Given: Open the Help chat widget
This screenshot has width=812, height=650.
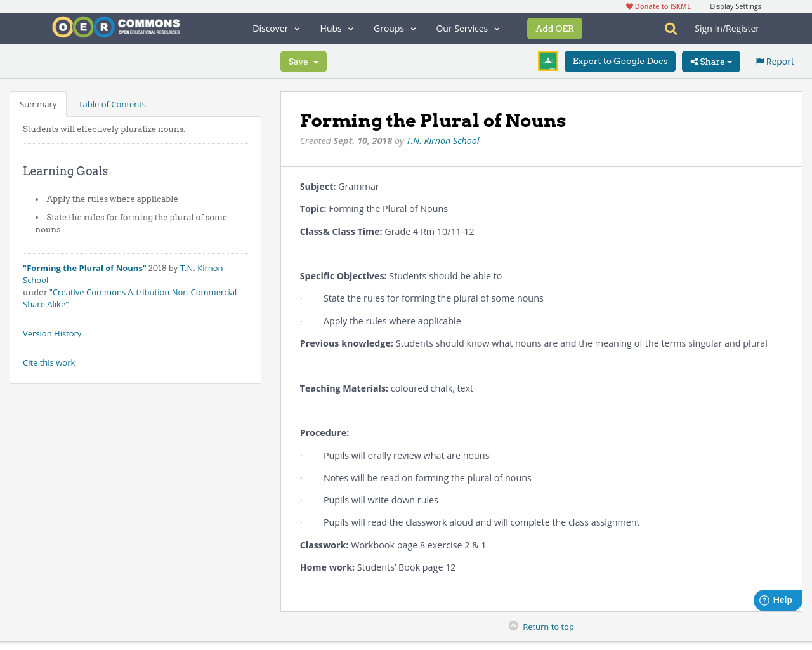Looking at the screenshot, I should click(x=777, y=599).
